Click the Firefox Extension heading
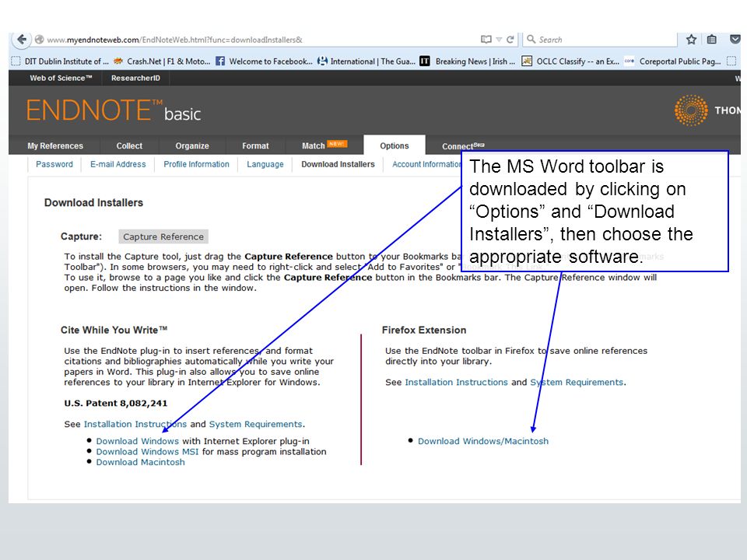This screenshot has height=560, width=747. click(x=424, y=330)
